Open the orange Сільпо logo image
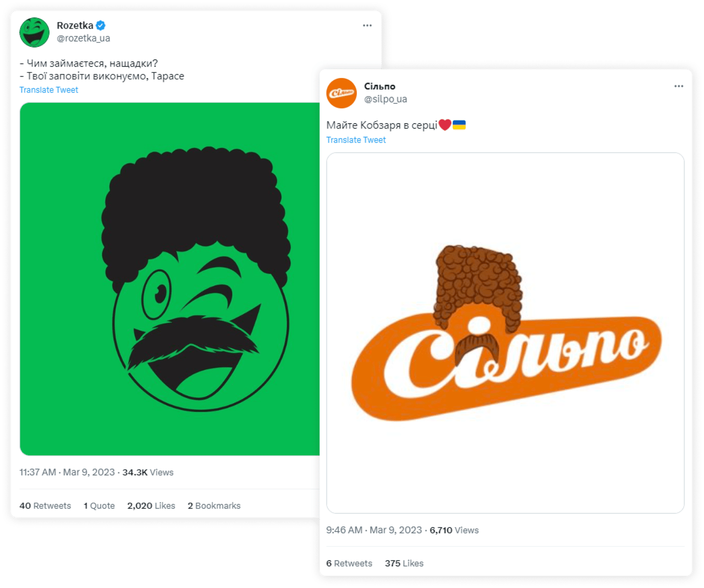This screenshot has height=588, width=704. click(x=505, y=333)
